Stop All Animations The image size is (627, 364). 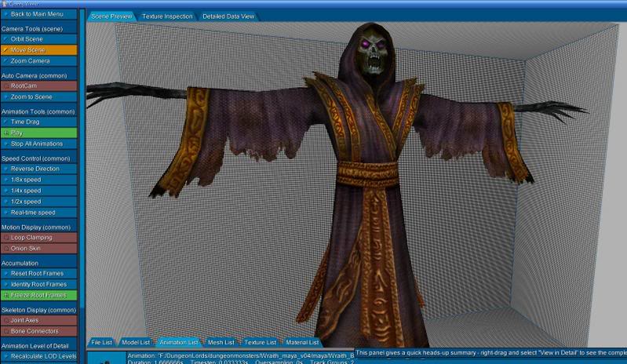pos(38,144)
